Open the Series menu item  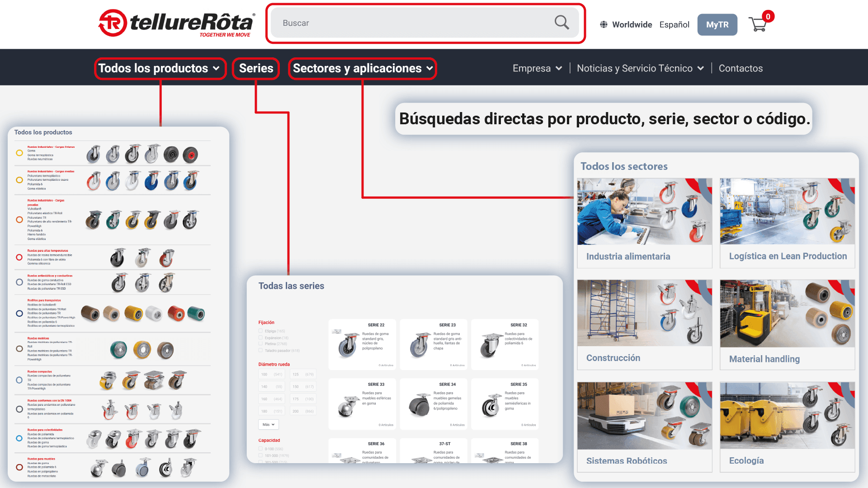pyautogui.click(x=256, y=68)
